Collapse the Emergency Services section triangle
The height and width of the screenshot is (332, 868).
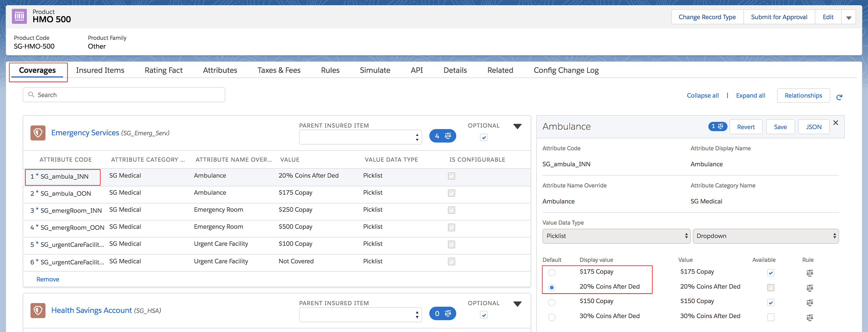(x=517, y=126)
